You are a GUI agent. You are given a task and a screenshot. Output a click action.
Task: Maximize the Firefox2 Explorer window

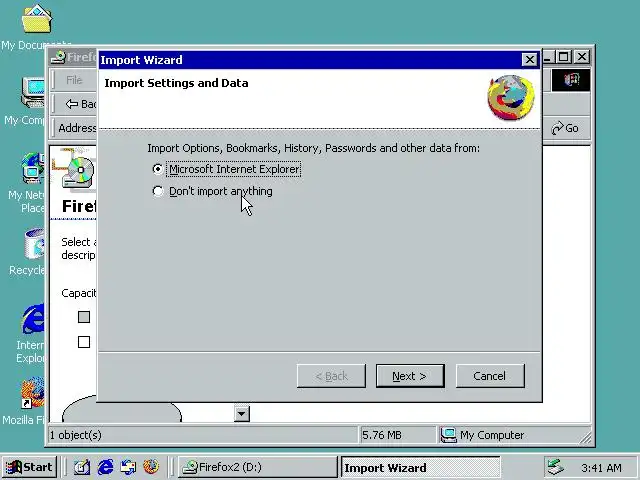tap(564, 56)
